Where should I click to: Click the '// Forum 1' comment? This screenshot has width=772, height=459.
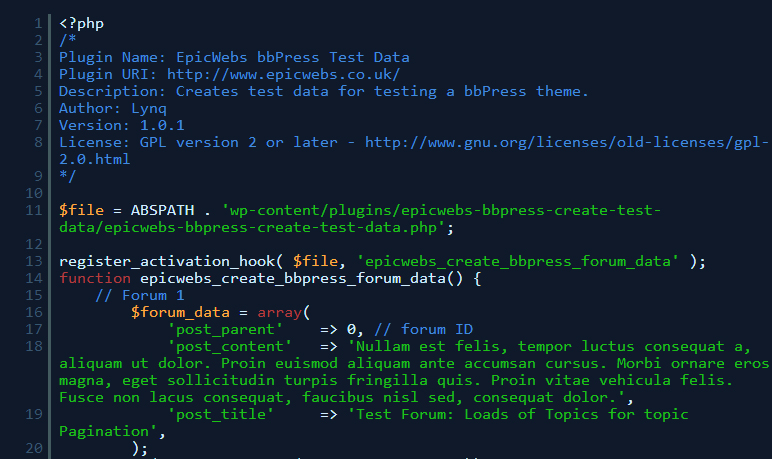click(139, 295)
